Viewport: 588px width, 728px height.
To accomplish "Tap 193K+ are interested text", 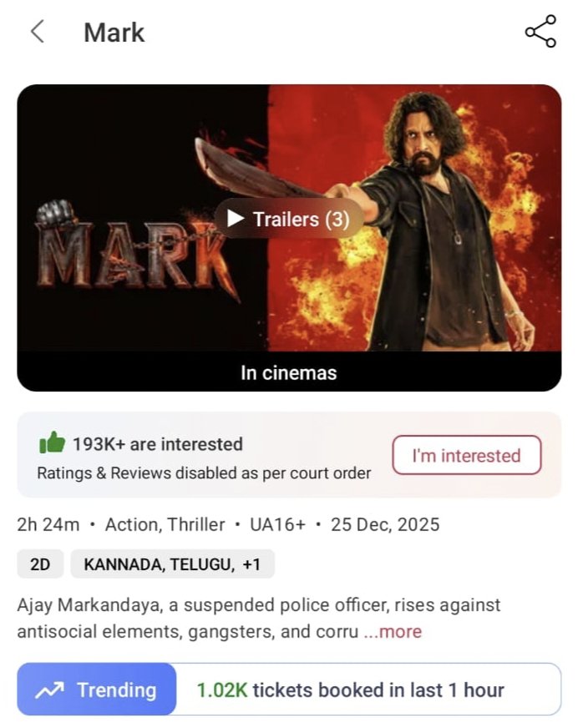I will click(158, 444).
